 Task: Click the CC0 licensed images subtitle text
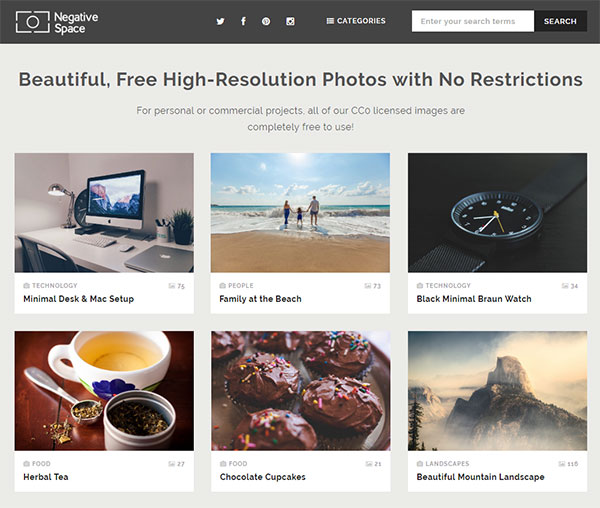tap(300, 119)
